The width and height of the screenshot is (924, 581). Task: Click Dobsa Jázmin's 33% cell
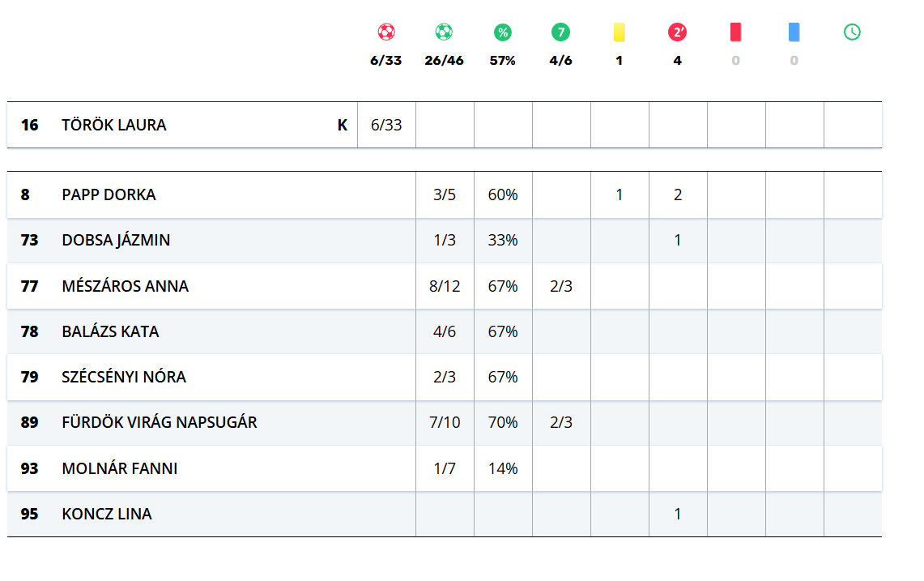[503, 241]
